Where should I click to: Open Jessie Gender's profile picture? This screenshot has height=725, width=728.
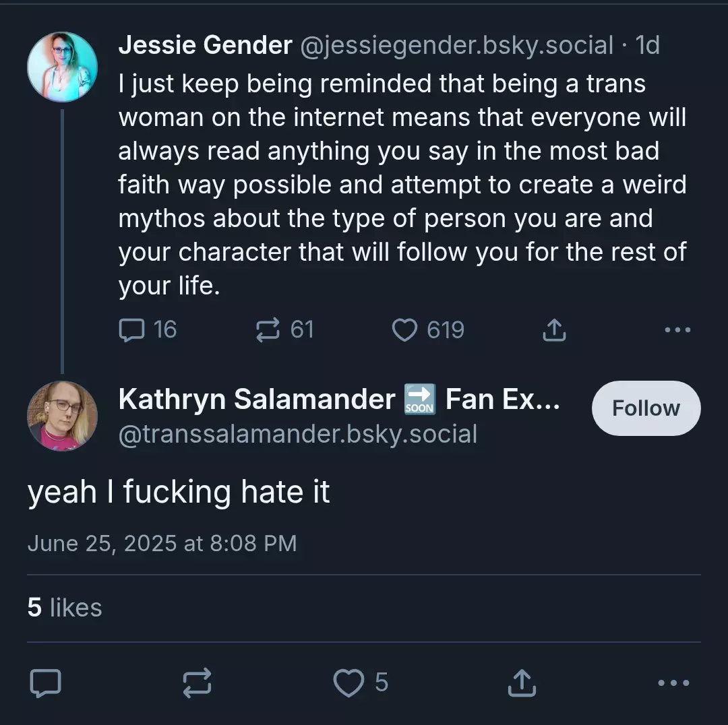tap(62, 67)
